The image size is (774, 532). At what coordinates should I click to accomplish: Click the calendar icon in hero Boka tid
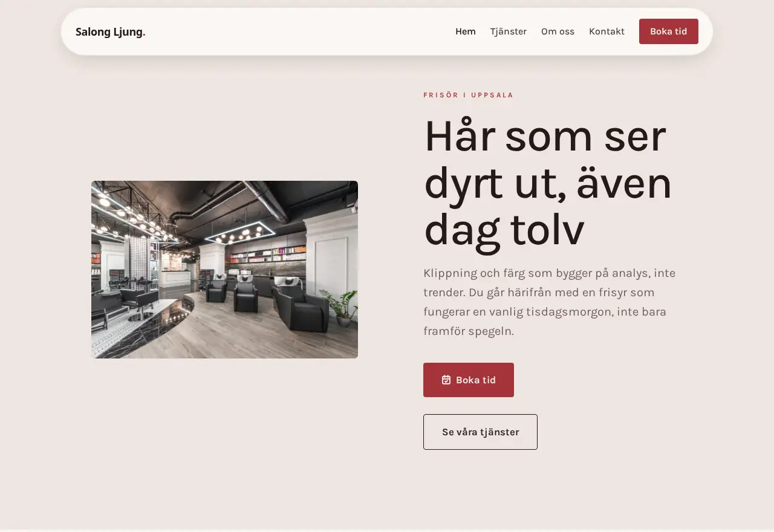coord(446,380)
